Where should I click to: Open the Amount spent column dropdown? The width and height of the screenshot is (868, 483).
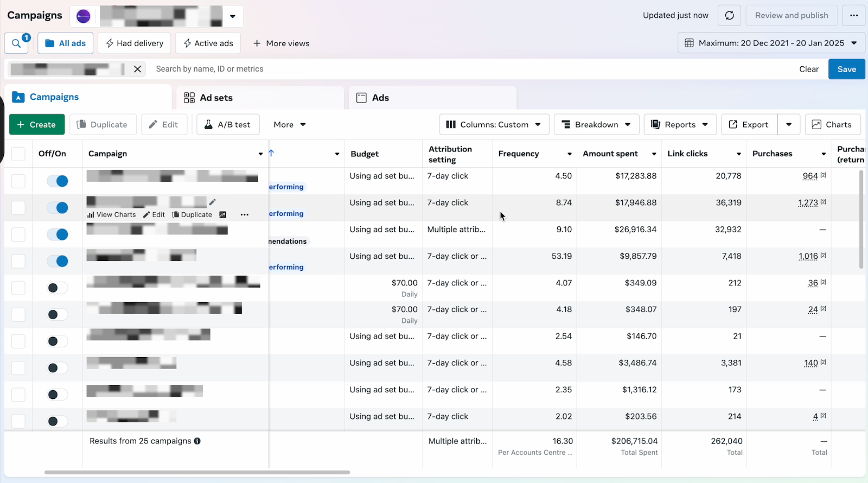point(654,154)
